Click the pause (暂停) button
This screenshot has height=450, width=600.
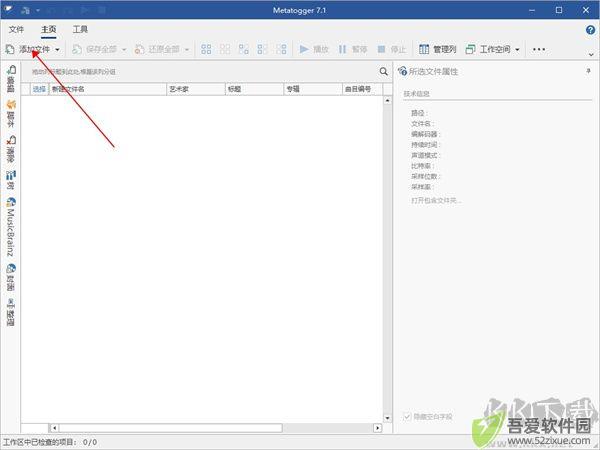click(352, 49)
